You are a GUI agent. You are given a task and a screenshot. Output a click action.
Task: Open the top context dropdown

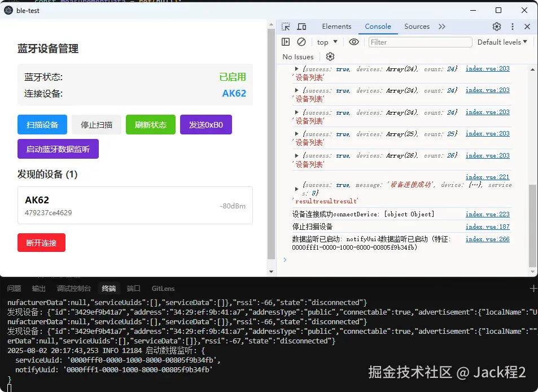(327, 42)
